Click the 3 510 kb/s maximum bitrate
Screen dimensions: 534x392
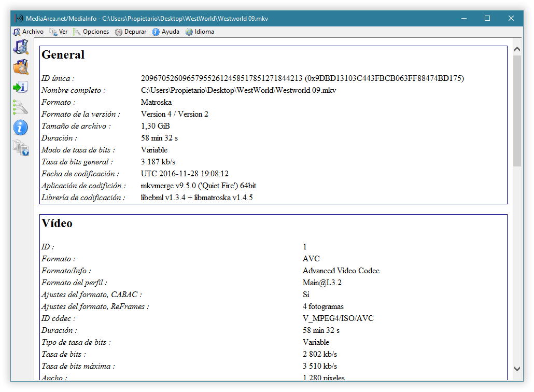tap(320, 366)
